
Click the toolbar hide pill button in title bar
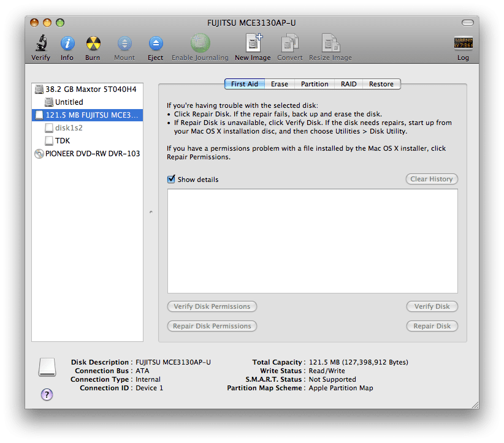pyautogui.click(x=468, y=23)
